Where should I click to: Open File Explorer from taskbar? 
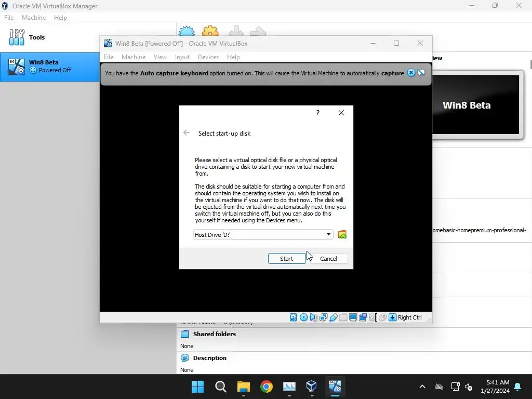(x=243, y=387)
